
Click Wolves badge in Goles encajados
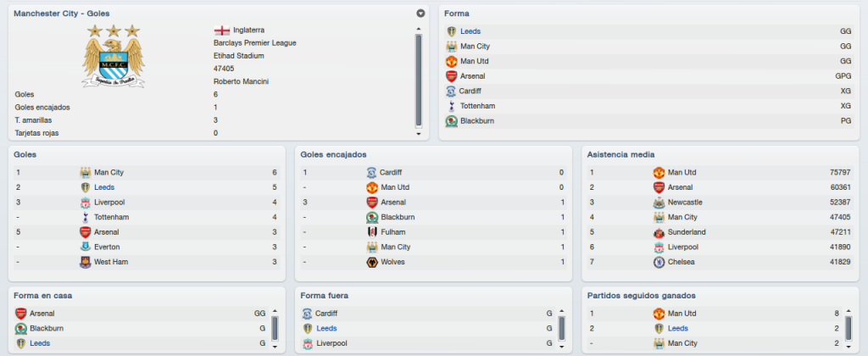pyautogui.click(x=372, y=262)
